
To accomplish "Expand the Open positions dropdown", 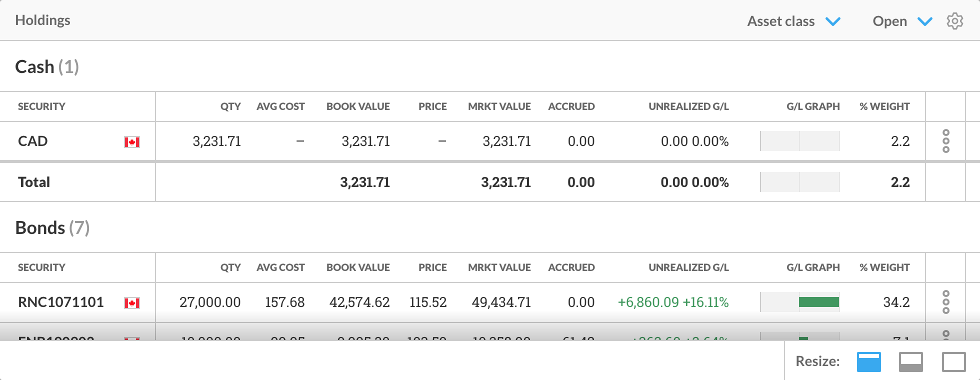I will click(902, 21).
